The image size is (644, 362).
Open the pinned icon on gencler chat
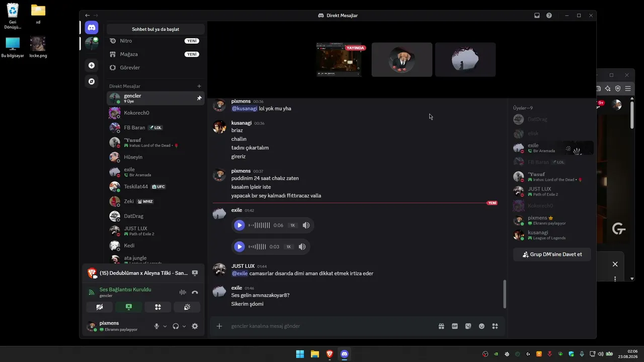tap(199, 98)
